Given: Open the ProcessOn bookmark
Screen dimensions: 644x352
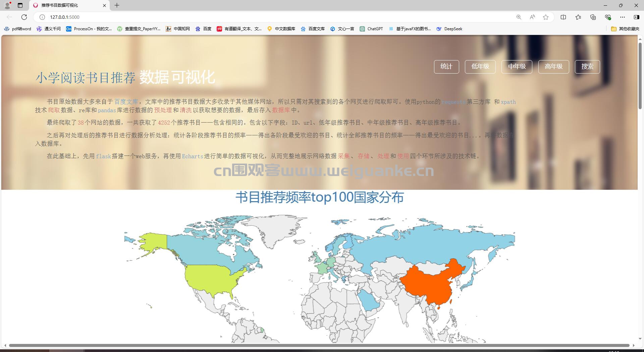Looking at the screenshot, I should [x=89, y=29].
